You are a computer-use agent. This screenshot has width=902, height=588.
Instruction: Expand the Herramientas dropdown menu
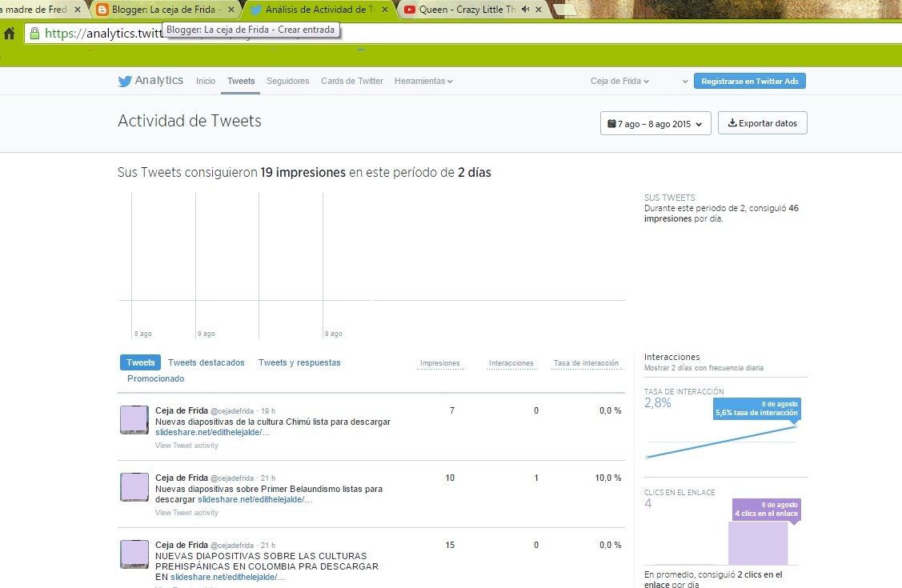point(423,81)
